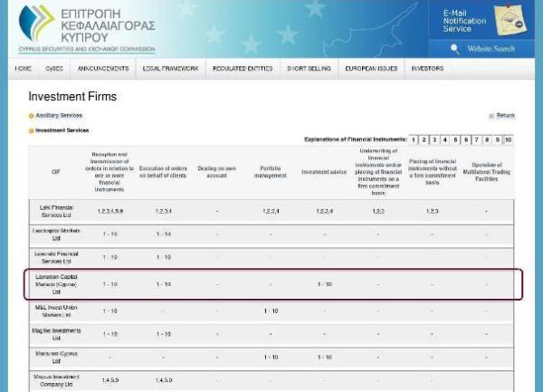
Task: Click the Investment advice column header
Action: click(324, 172)
